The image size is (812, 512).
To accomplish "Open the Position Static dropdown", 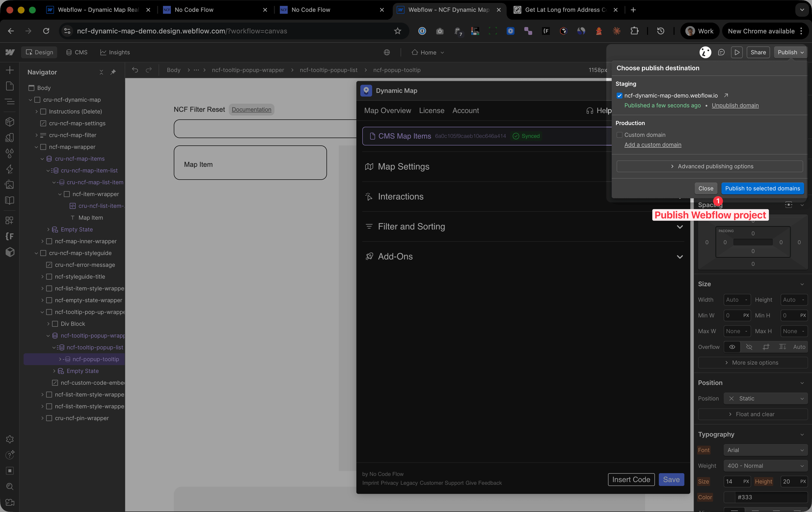I will click(765, 398).
